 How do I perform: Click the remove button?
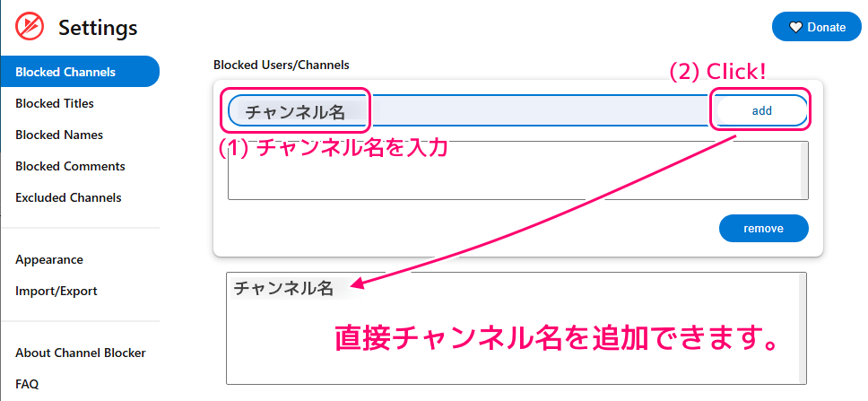point(763,228)
